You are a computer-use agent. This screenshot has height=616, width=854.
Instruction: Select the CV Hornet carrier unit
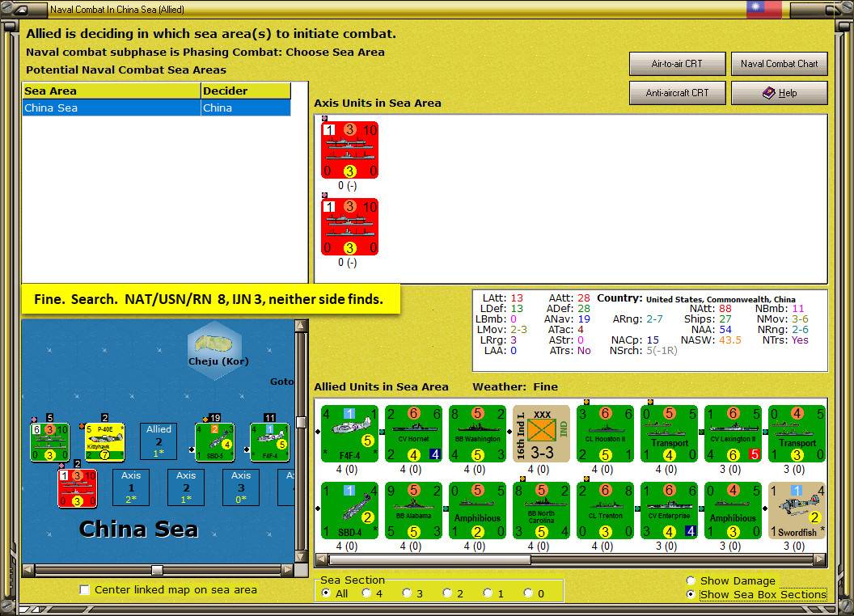pos(413,433)
